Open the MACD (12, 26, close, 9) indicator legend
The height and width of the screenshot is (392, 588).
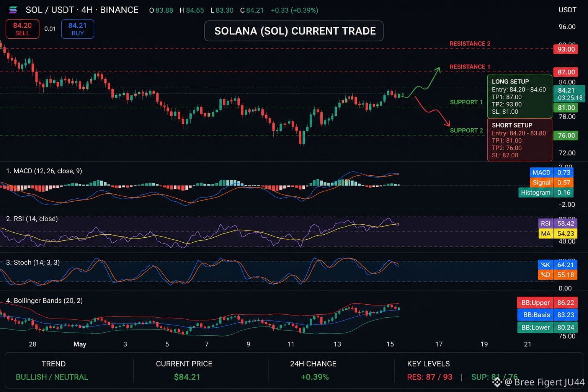point(44,171)
